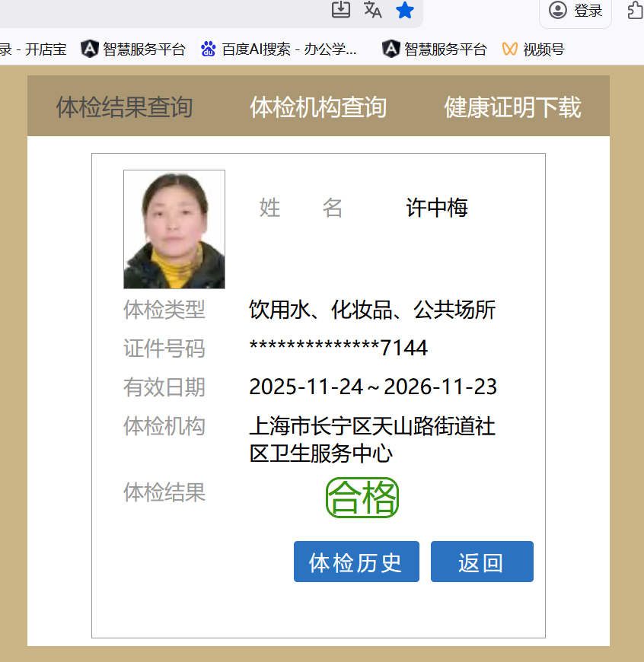This screenshot has width=644, height=662.
Task: Open the translate page icon
Action: click(x=373, y=10)
